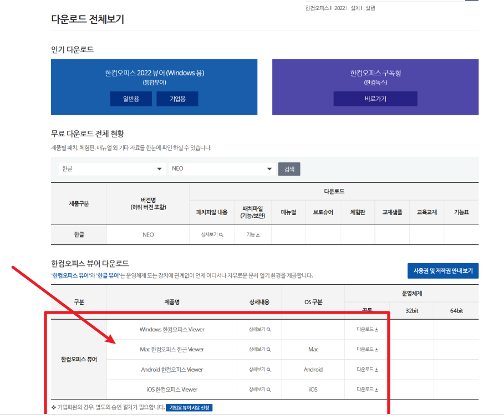Image resolution: width=504 pixels, height=420 pixels.
Task: Open Android 한컴오피스 Viewer 상세보기 magnifier
Action: [258, 369]
